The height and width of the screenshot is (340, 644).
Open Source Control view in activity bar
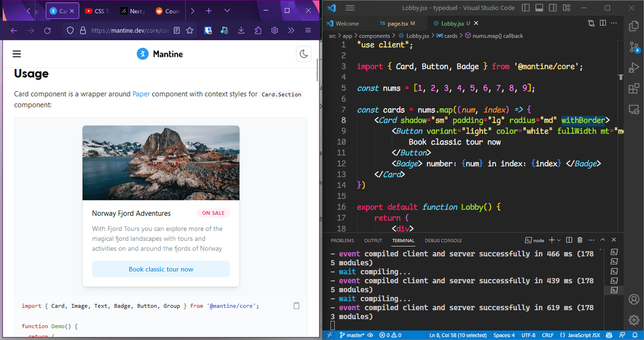[633, 47]
